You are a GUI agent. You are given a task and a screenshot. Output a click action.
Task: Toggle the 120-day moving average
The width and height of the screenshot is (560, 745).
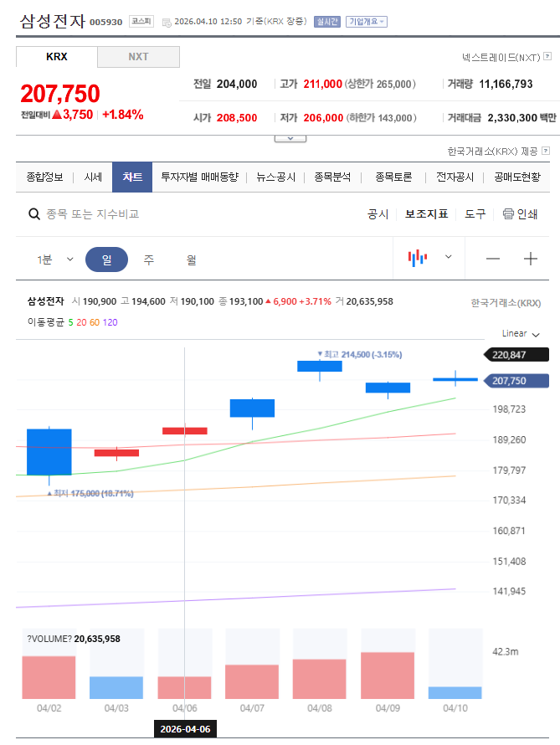(110, 322)
